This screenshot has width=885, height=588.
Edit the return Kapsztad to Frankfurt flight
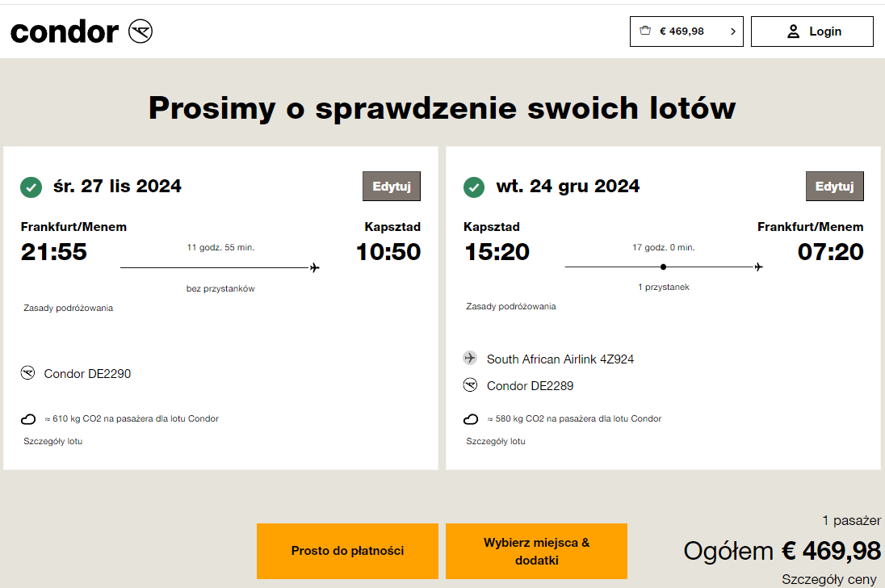tap(835, 187)
